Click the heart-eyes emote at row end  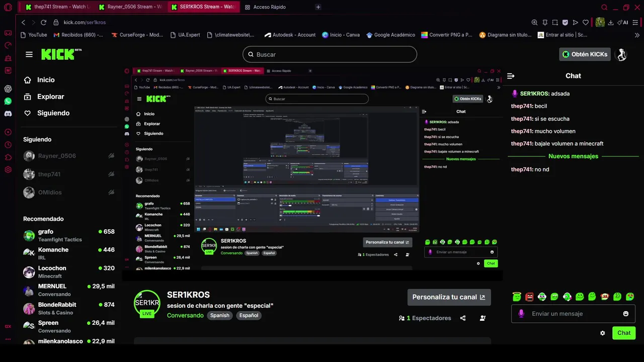coord(630,297)
